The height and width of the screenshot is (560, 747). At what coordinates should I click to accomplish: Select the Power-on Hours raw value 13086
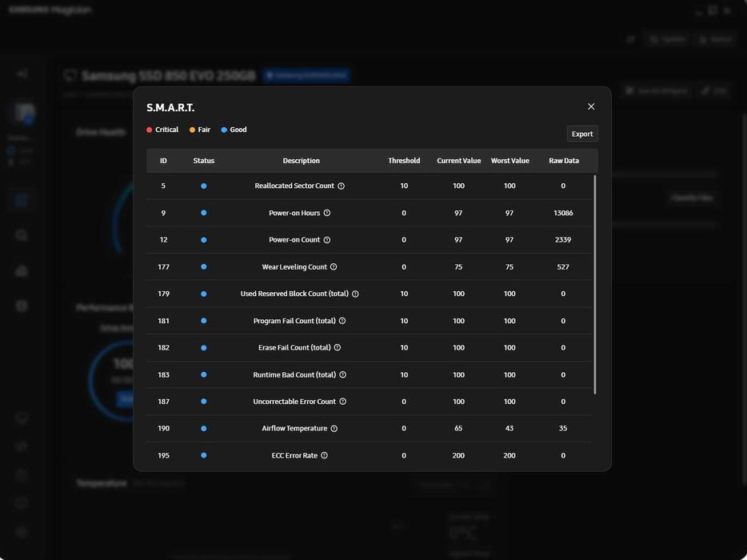563,213
